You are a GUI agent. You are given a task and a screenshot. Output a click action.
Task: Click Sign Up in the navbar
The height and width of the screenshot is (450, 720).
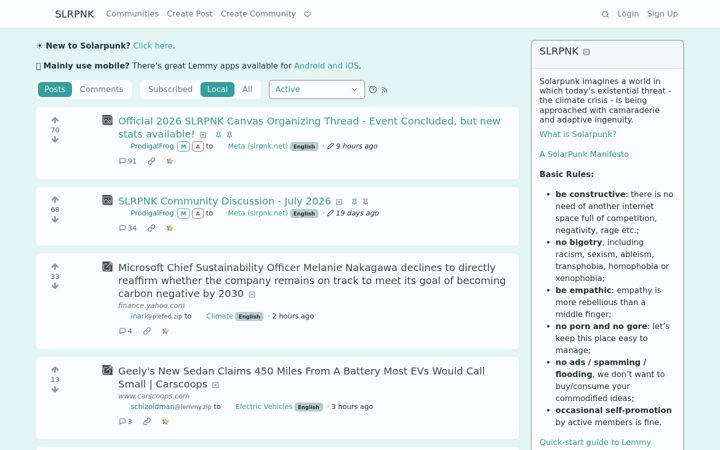coord(663,14)
